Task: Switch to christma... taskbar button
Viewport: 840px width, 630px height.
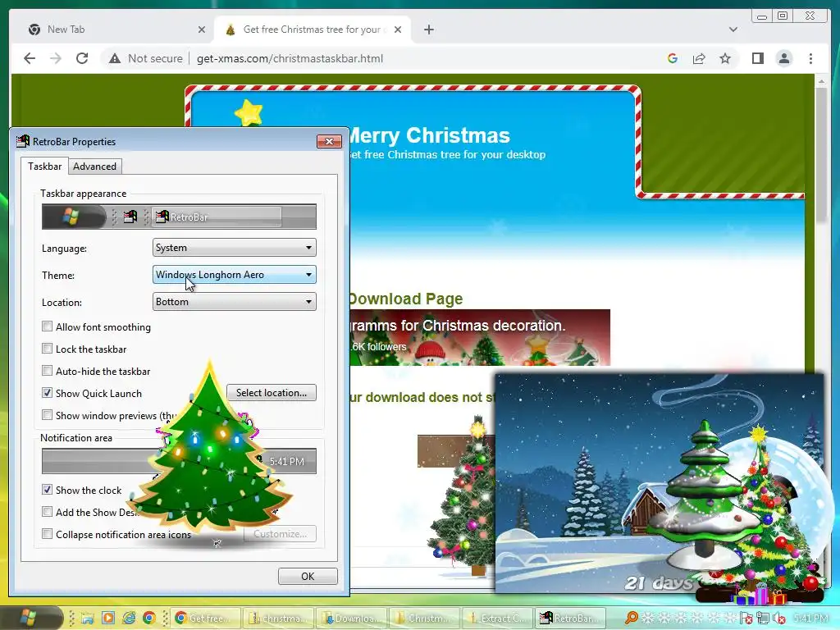Action: (x=279, y=619)
